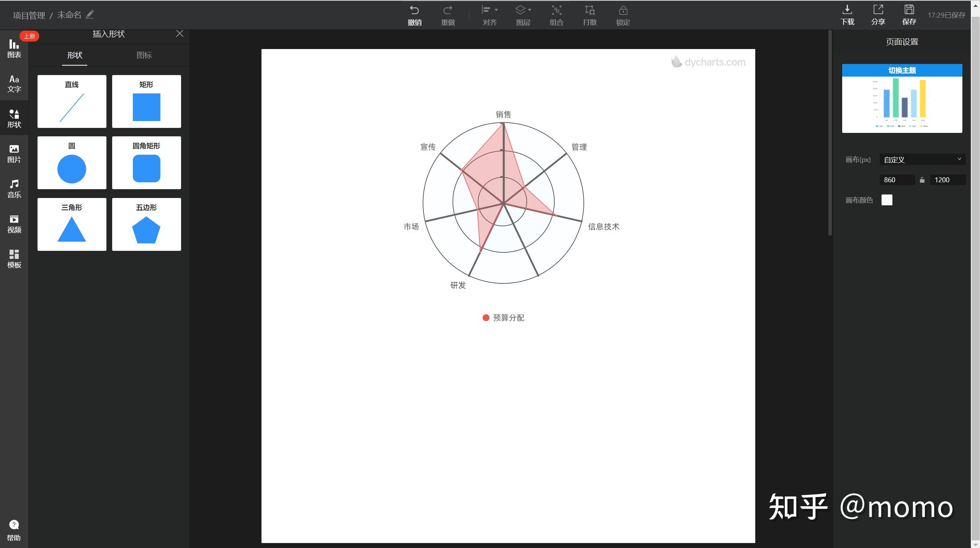Open the 图表 charts sidebar panel
980x548 pixels.
[14, 48]
